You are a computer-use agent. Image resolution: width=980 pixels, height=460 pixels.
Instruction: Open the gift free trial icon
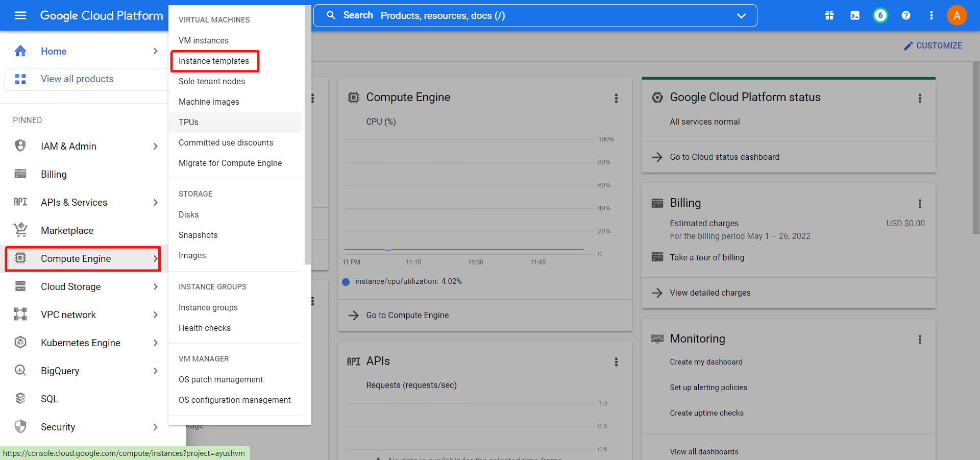coord(829,15)
